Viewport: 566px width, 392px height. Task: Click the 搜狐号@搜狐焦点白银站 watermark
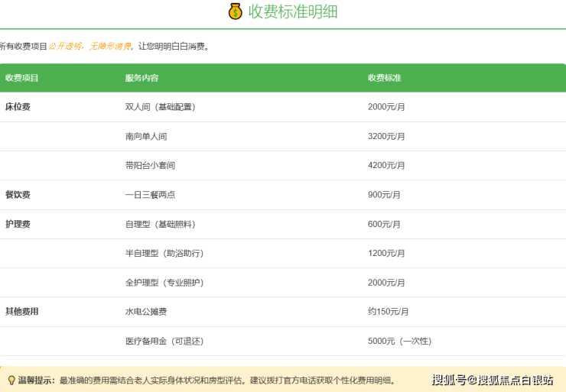[492, 380]
